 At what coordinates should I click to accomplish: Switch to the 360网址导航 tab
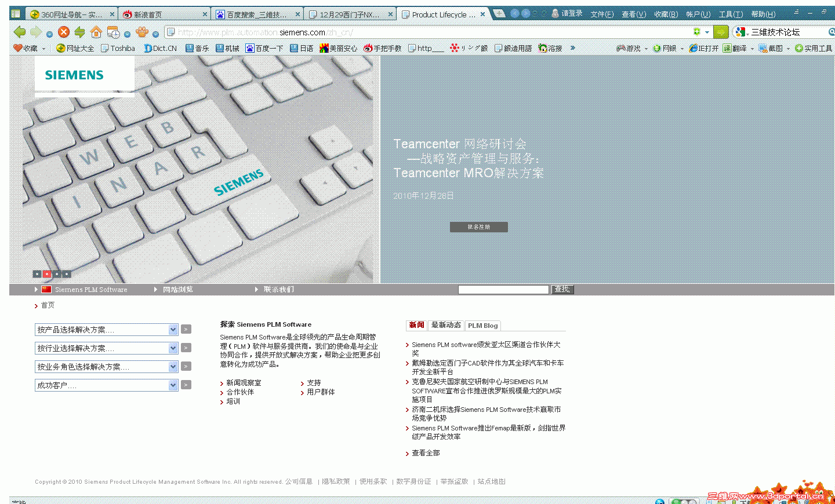tap(72, 14)
